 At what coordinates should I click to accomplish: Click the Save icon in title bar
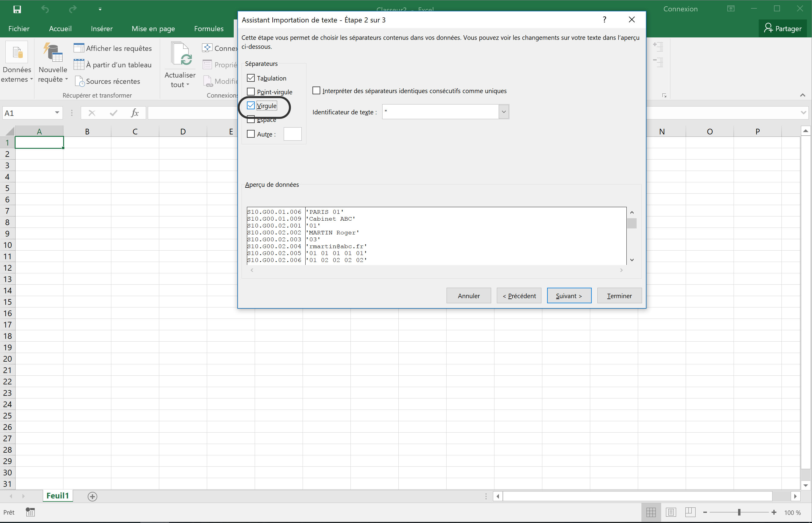pos(17,9)
